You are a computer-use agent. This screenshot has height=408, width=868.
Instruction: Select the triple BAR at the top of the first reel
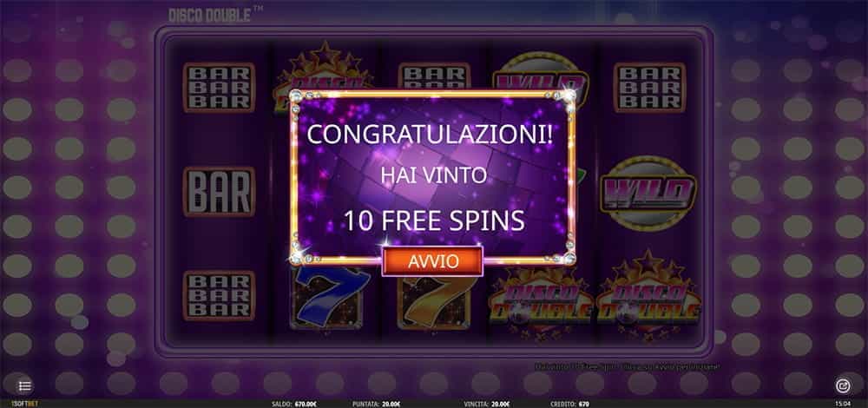click(x=219, y=87)
